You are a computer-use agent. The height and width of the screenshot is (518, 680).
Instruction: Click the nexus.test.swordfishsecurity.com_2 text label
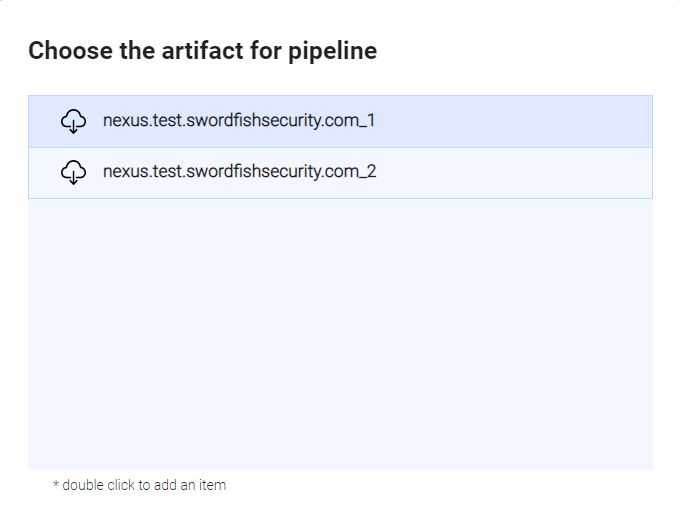coord(239,171)
